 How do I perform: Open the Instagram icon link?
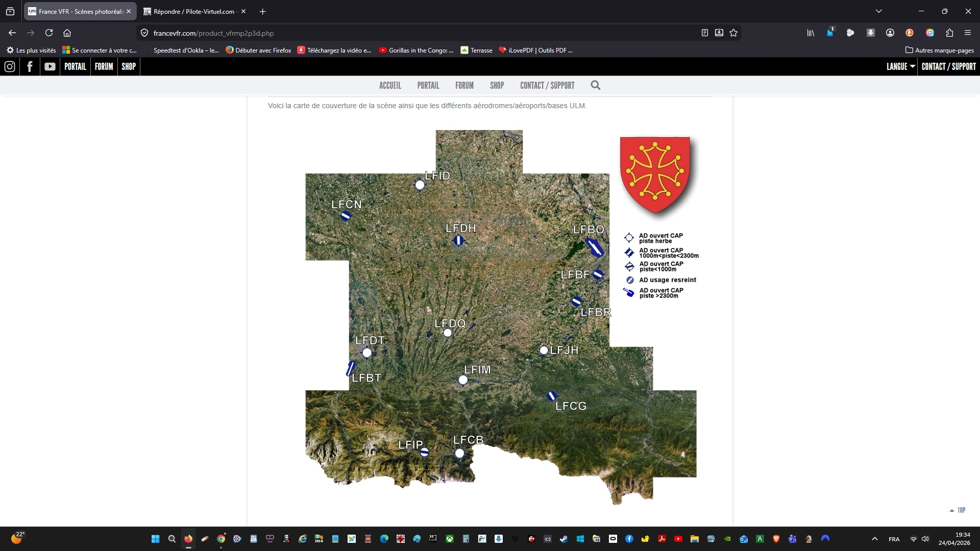tap(10, 66)
